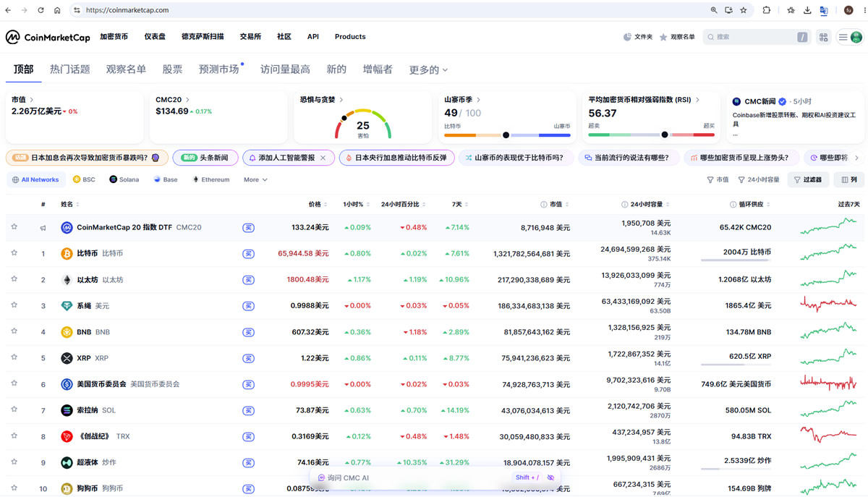Click the 头条新闻 chip
The width and height of the screenshot is (868, 497).
point(205,158)
